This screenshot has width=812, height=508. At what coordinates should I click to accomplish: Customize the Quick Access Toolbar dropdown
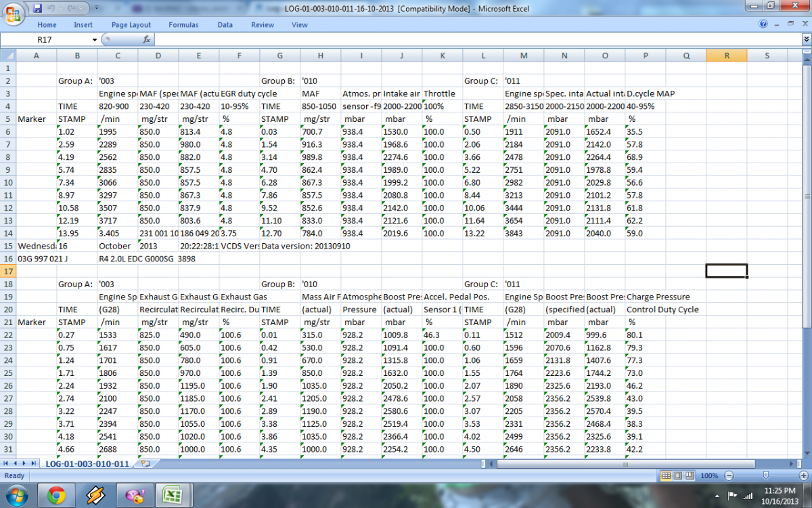point(95,9)
